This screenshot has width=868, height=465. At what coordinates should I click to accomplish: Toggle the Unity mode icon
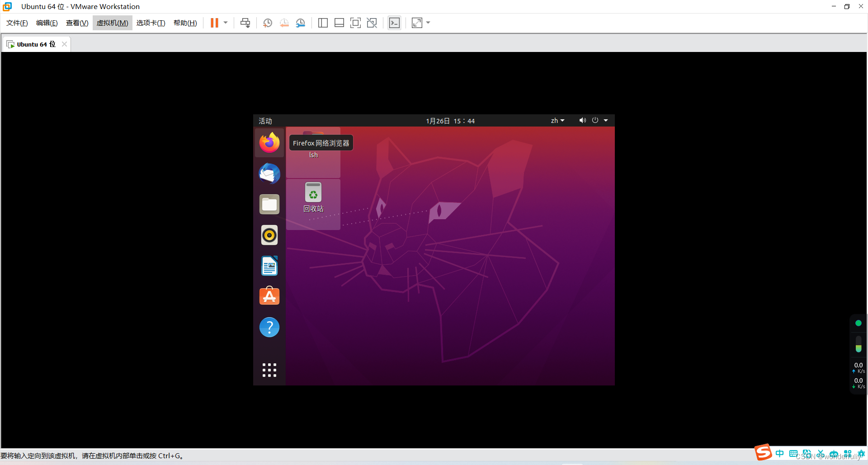(x=372, y=23)
